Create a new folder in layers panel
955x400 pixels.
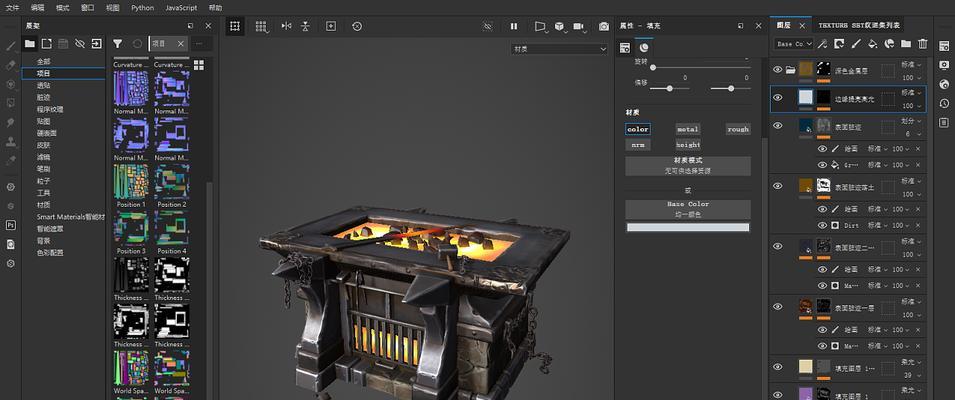tap(906, 44)
